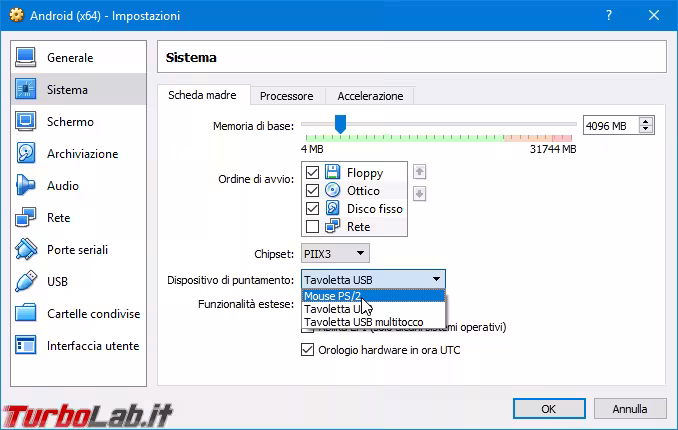Toggle the Ottico boot checkbox
Screen dimensions: 678x430
tap(312, 191)
